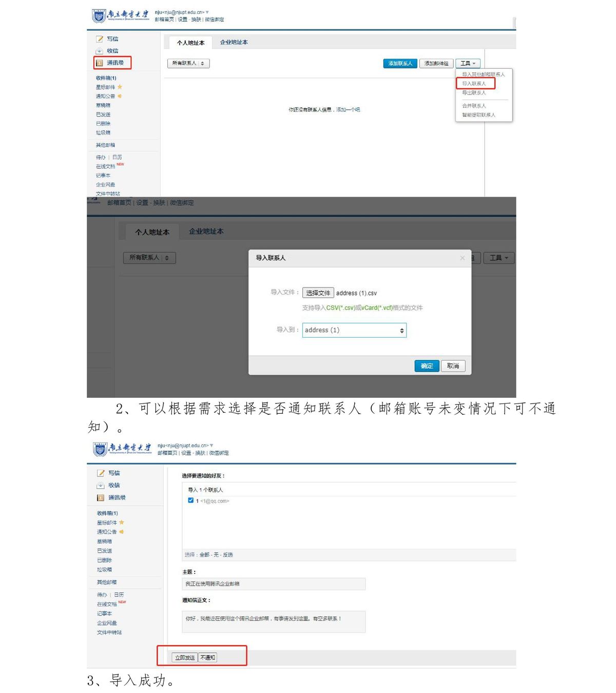Click the 不通知 button
Viewport: 616px width, 693px height.
click(x=208, y=658)
